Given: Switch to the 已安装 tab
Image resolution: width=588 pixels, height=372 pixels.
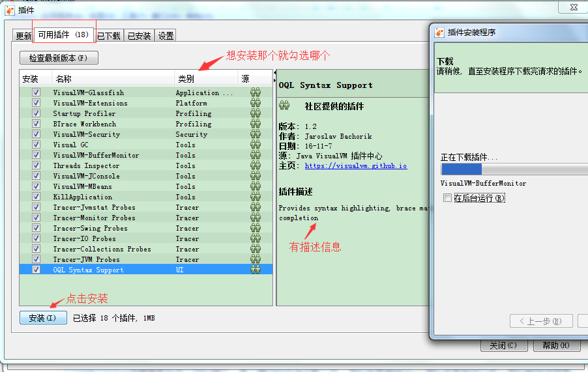Looking at the screenshot, I should [139, 36].
